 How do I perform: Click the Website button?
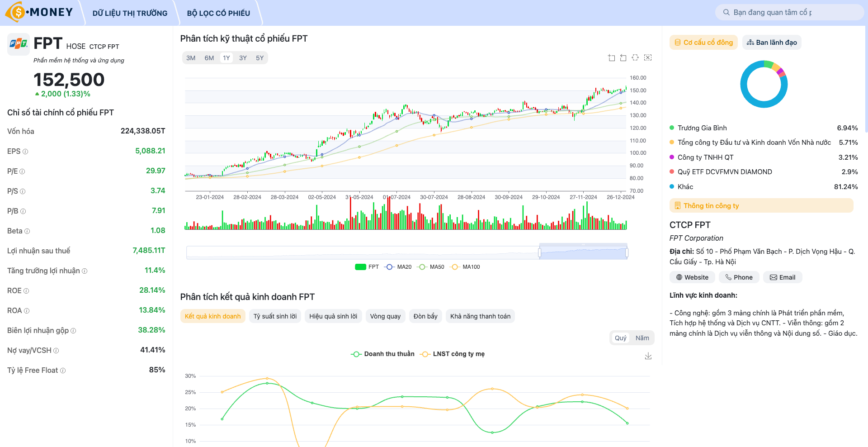pyautogui.click(x=692, y=277)
